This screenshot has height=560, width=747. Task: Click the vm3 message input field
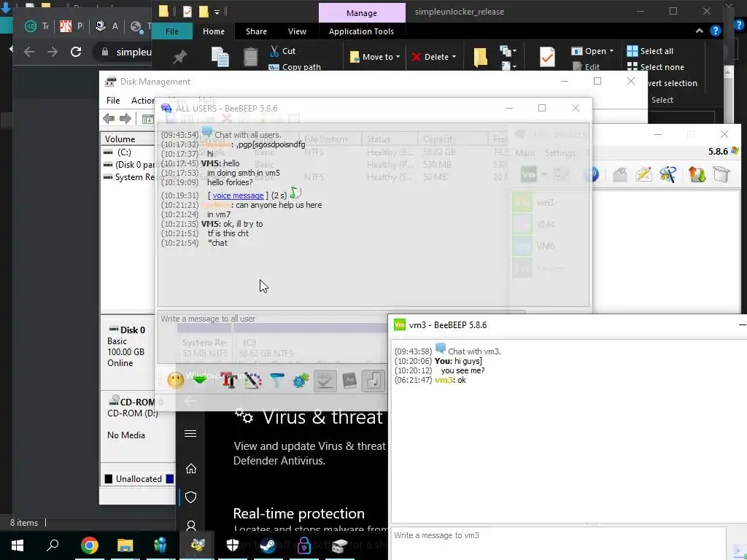pos(558,542)
